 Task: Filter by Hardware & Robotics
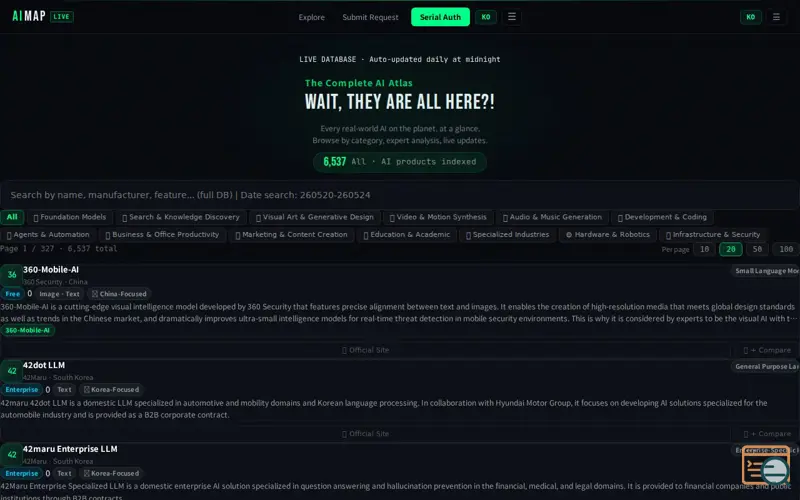pos(608,235)
